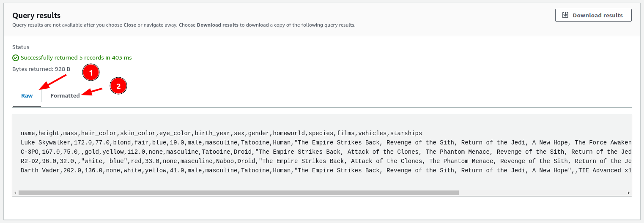The image size is (644, 223).
Task: Click the scrollbar's left arrow
Action: 16,193
